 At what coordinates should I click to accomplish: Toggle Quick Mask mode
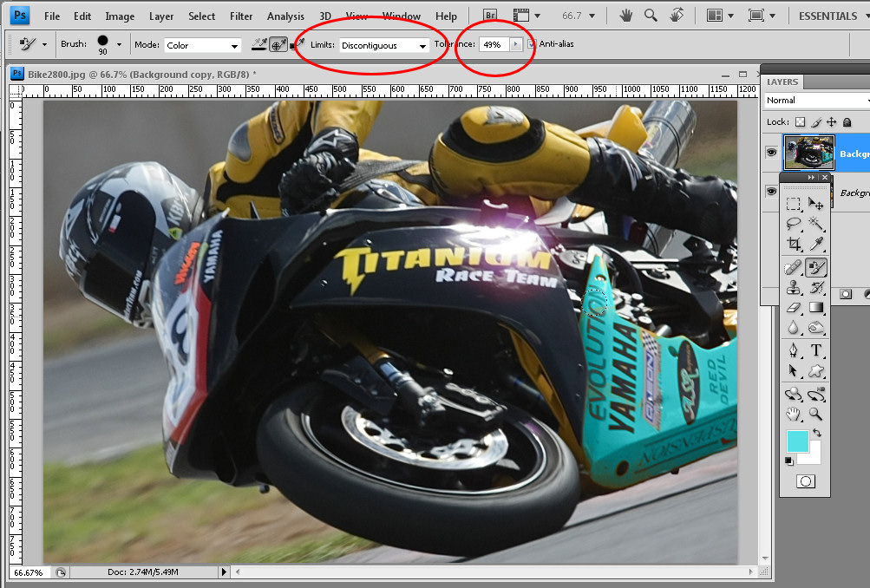click(806, 481)
